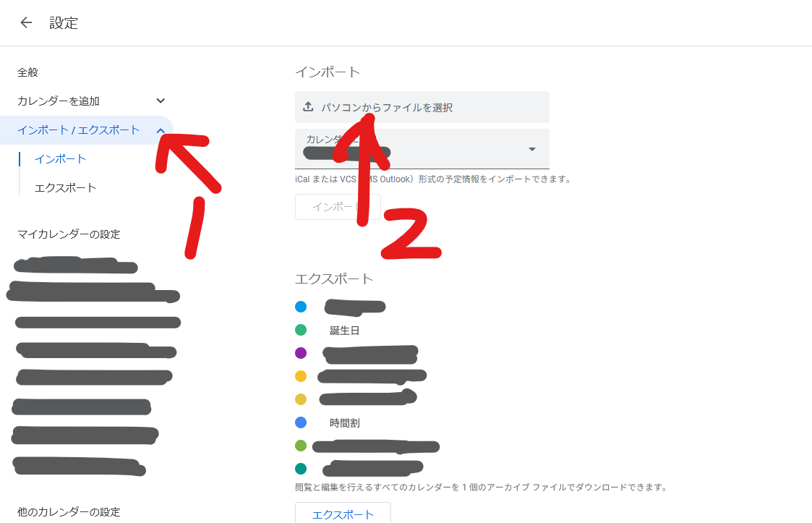The height and width of the screenshot is (523, 812).
Task: Click パソコンからファイルを選択 button
Action: (x=422, y=107)
